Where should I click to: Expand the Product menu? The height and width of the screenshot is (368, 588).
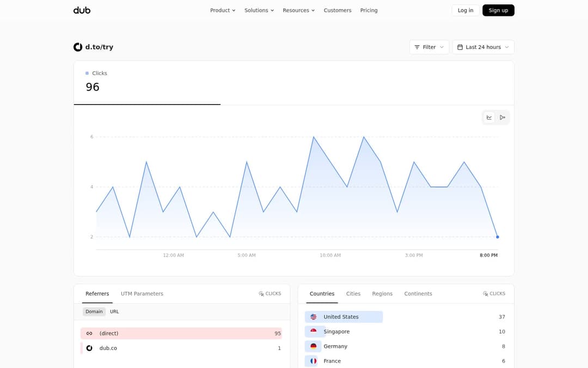pyautogui.click(x=223, y=10)
